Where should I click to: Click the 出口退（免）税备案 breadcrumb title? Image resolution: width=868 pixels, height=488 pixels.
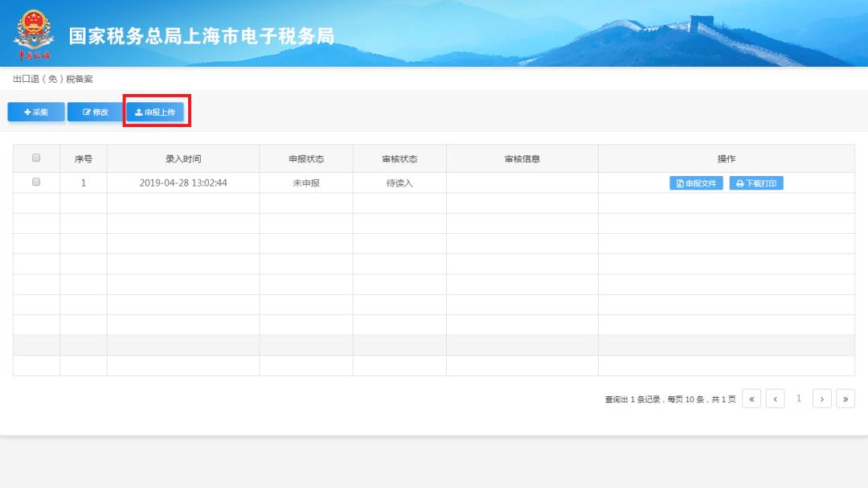click(x=53, y=79)
